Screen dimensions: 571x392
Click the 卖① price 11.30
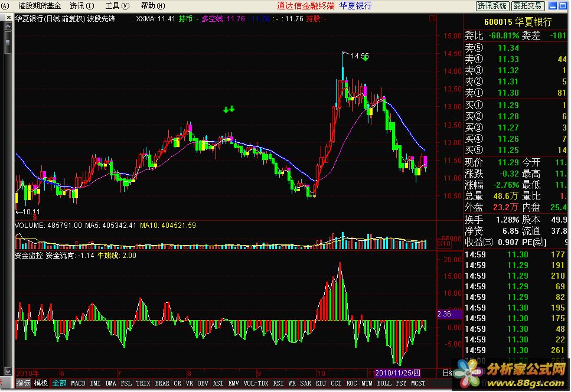(508, 93)
